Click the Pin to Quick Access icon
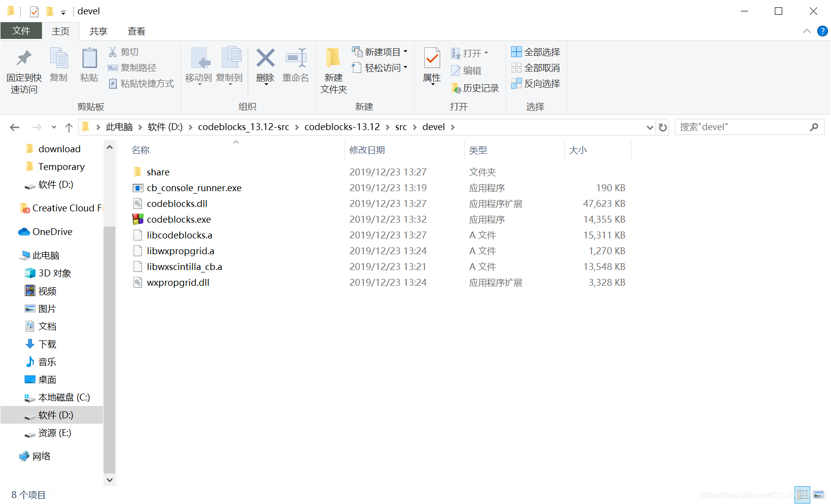Viewport: 831px width, 504px height. coord(24,58)
